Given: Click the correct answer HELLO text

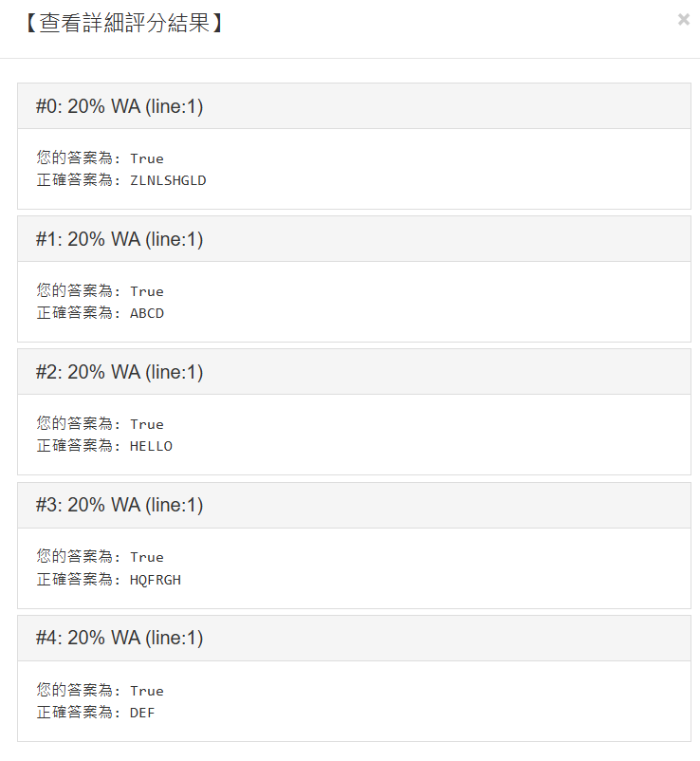Looking at the screenshot, I should pyautogui.click(x=151, y=445).
